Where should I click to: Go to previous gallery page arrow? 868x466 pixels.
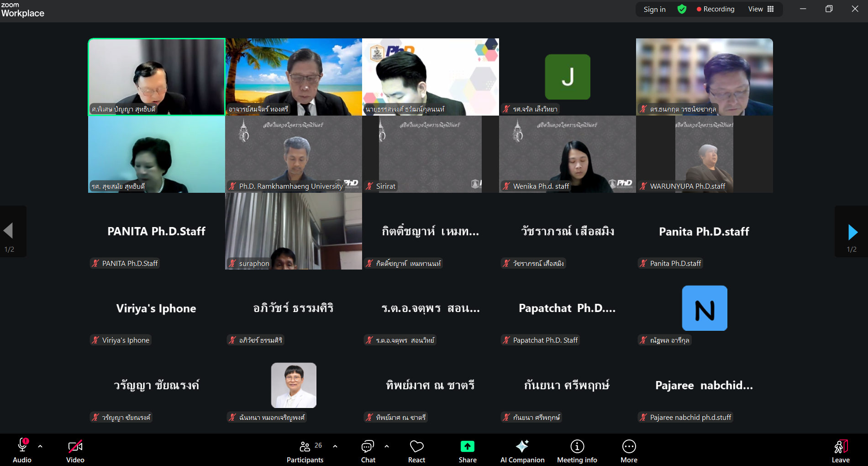(x=9, y=231)
